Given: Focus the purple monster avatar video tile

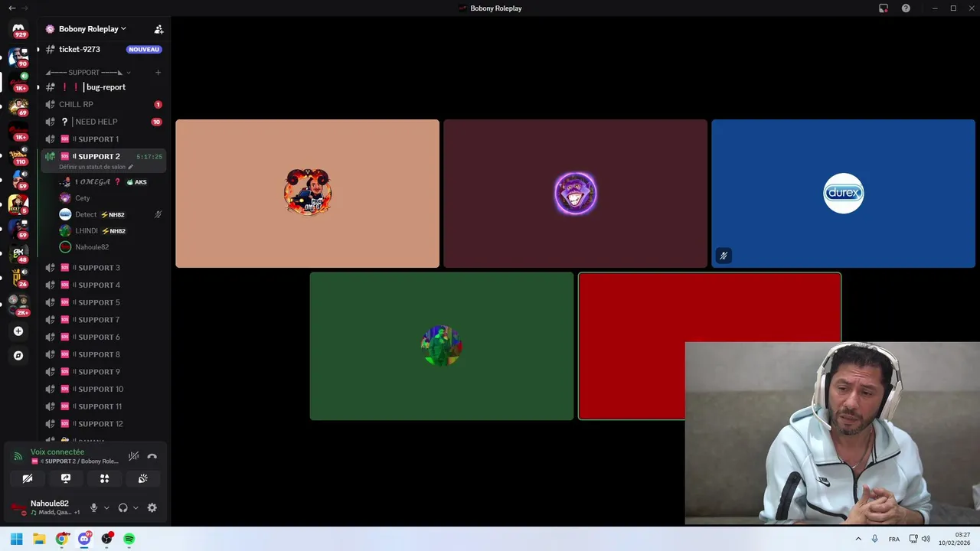Looking at the screenshot, I should click(575, 194).
